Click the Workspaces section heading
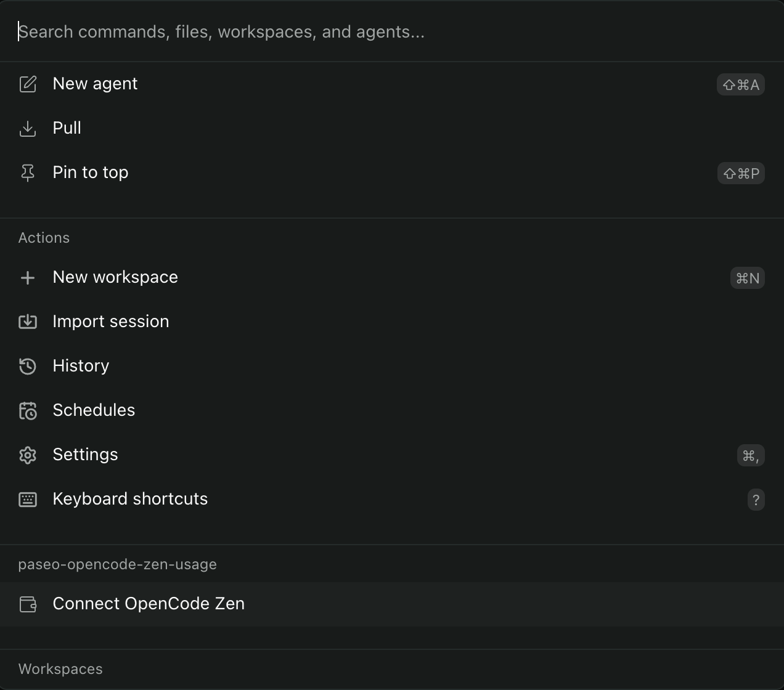Screen dimensions: 784x690 [x=60, y=669]
